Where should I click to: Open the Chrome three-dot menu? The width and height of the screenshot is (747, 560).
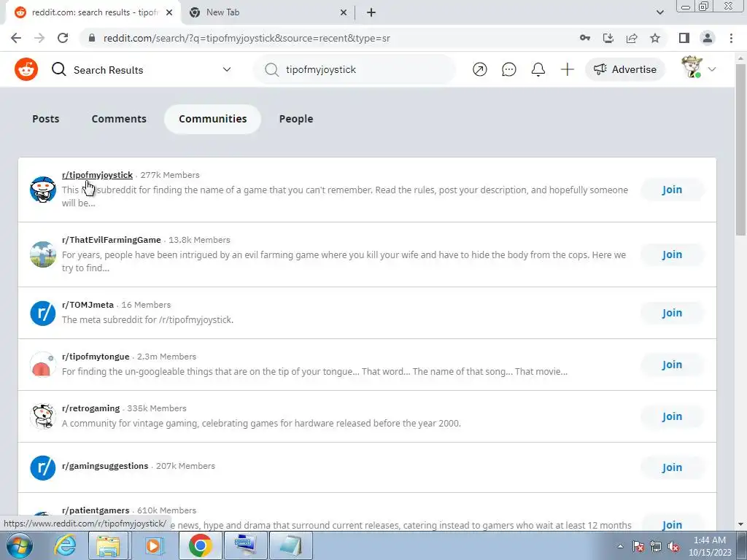click(x=731, y=38)
